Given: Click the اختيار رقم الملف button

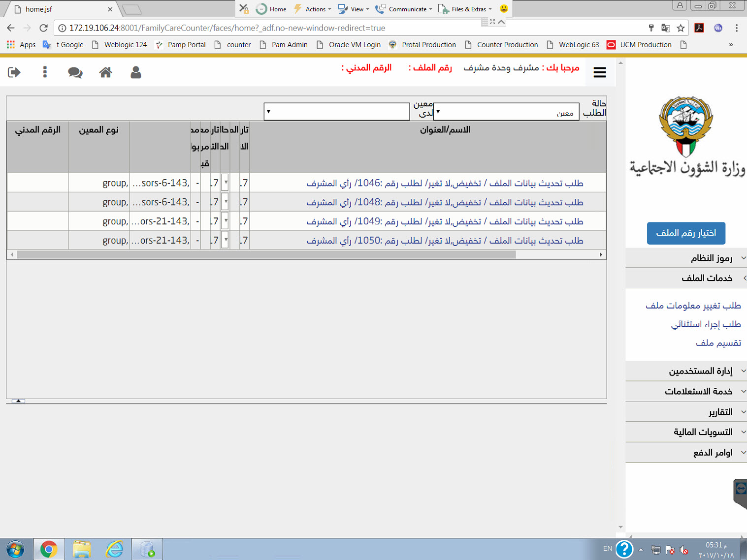Looking at the screenshot, I should tap(686, 233).
